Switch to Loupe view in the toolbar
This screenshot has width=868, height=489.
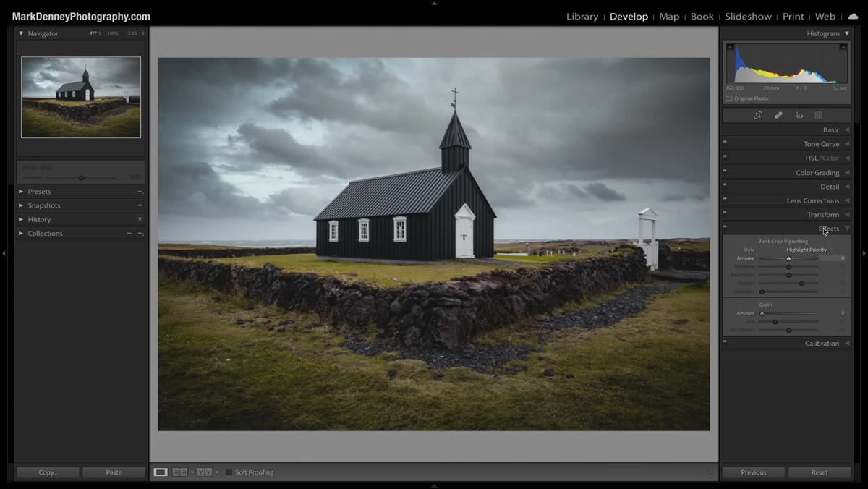[x=161, y=472]
